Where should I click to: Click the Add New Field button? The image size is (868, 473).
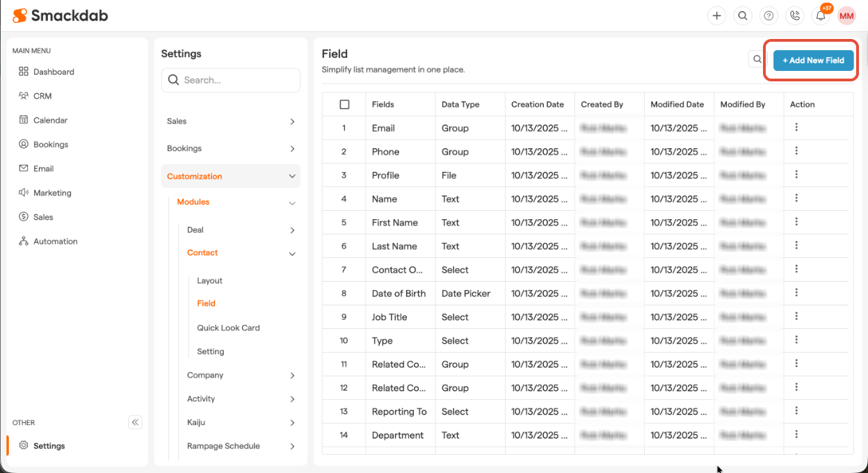point(813,61)
